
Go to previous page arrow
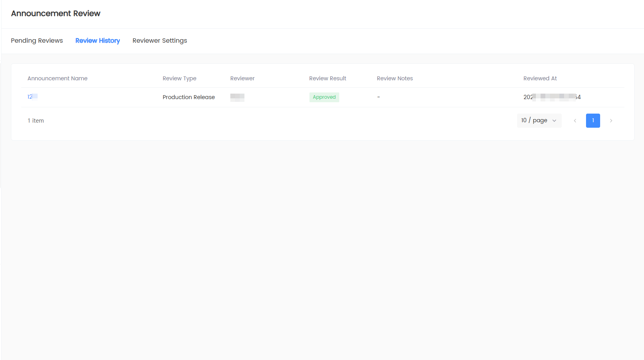[575, 121]
